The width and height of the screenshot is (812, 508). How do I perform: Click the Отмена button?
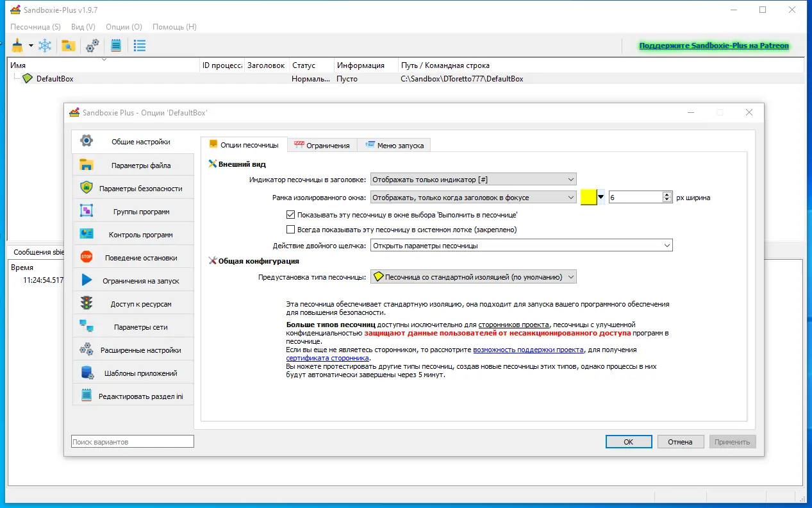[680, 442]
